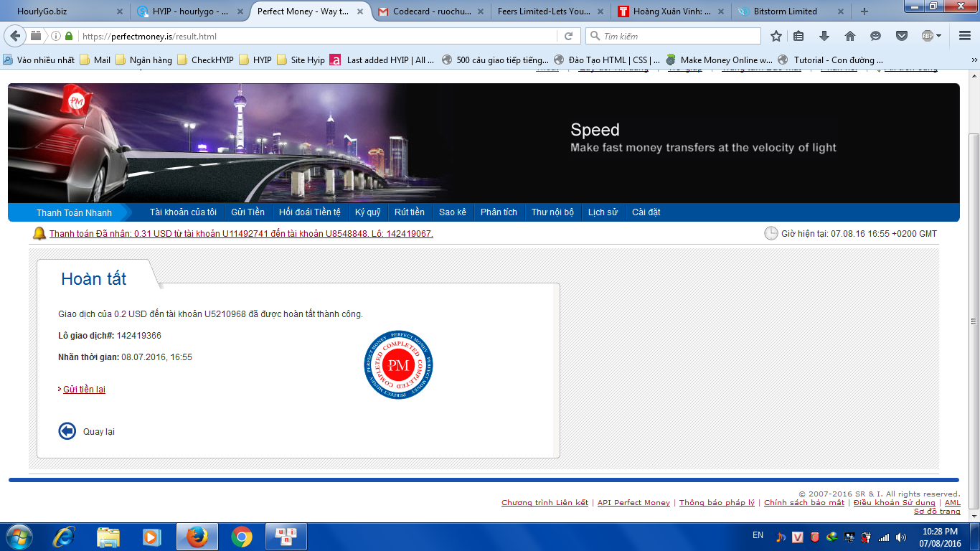Open the Thư nội bộ menu item
This screenshot has height=551, width=980.
click(552, 212)
